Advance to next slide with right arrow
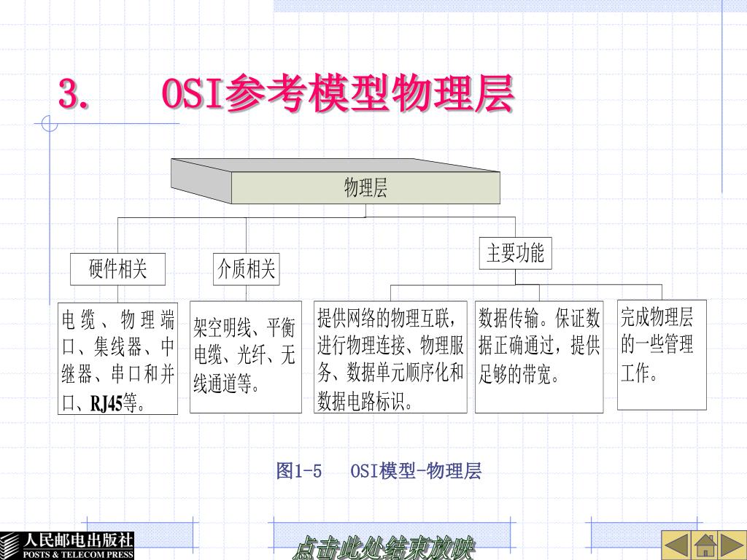Image resolution: width=747 pixels, height=560 pixels. pos(732,545)
